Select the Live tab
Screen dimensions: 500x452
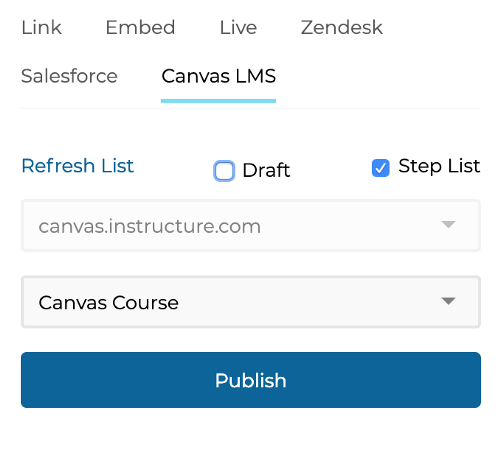238,27
